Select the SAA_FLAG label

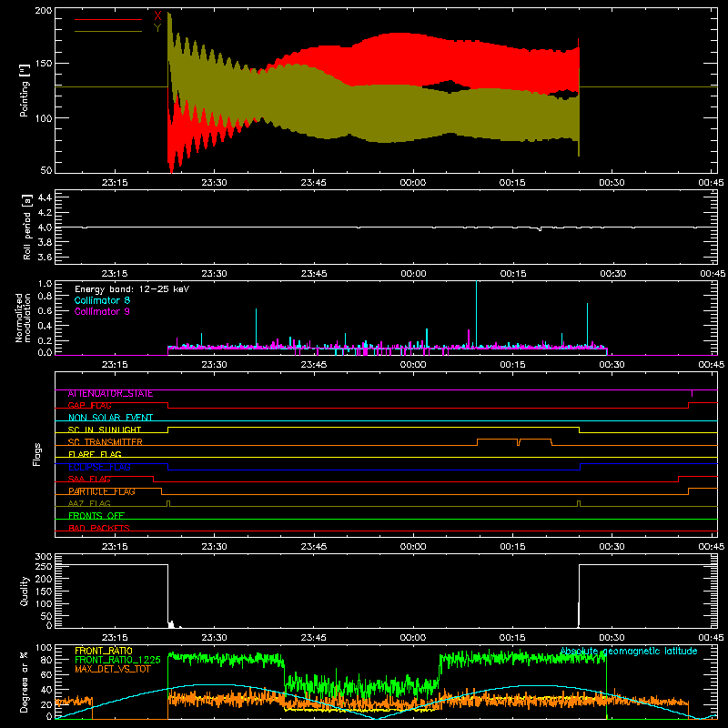(89, 480)
